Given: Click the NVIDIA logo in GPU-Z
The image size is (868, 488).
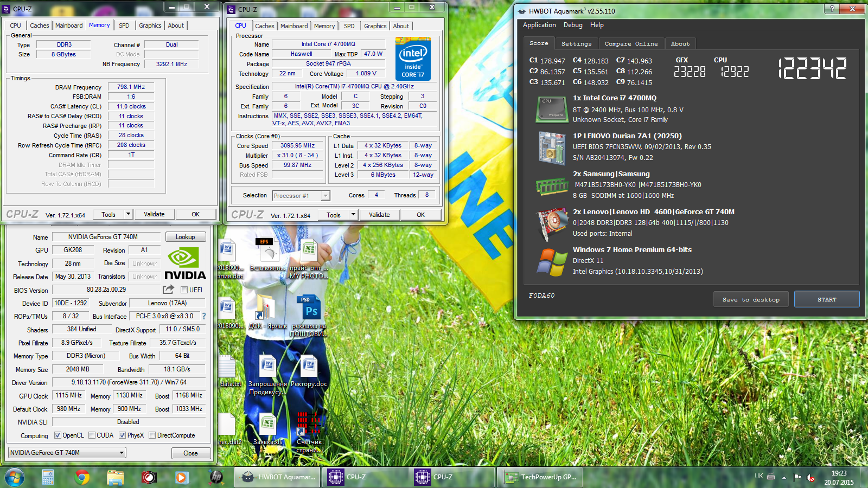Looking at the screenshot, I should pos(185,264).
